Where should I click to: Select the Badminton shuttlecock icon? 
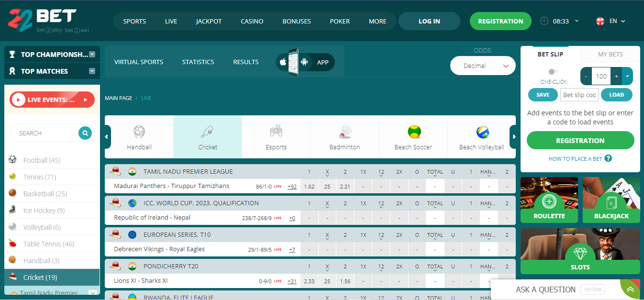tap(345, 131)
